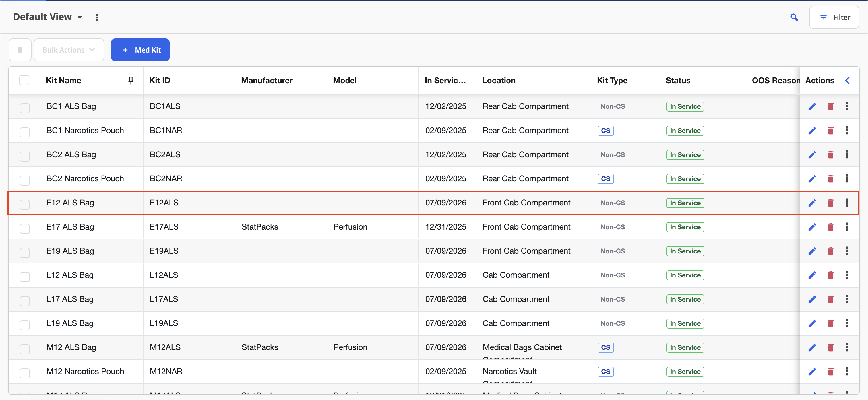The width and height of the screenshot is (868, 400).
Task: Edit the M12 ALS Bag kit
Action: point(812,347)
